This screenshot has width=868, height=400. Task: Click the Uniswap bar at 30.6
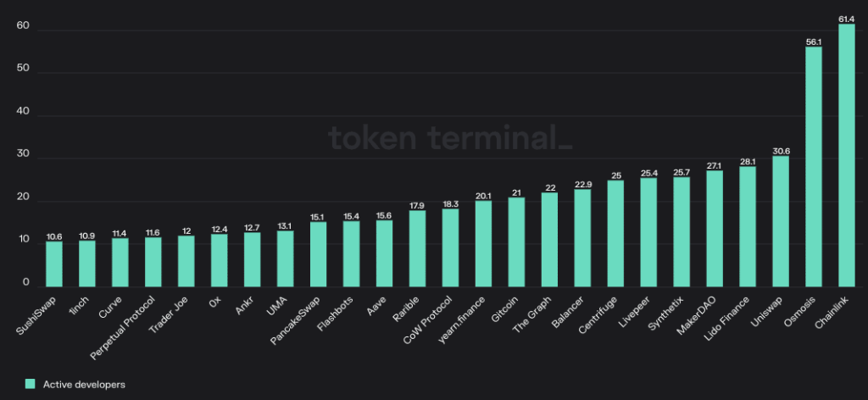pyautogui.click(x=781, y=221)
